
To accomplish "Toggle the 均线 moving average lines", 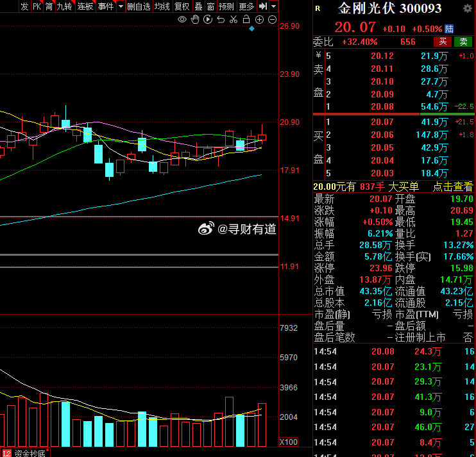I will [x=162, y=6].
